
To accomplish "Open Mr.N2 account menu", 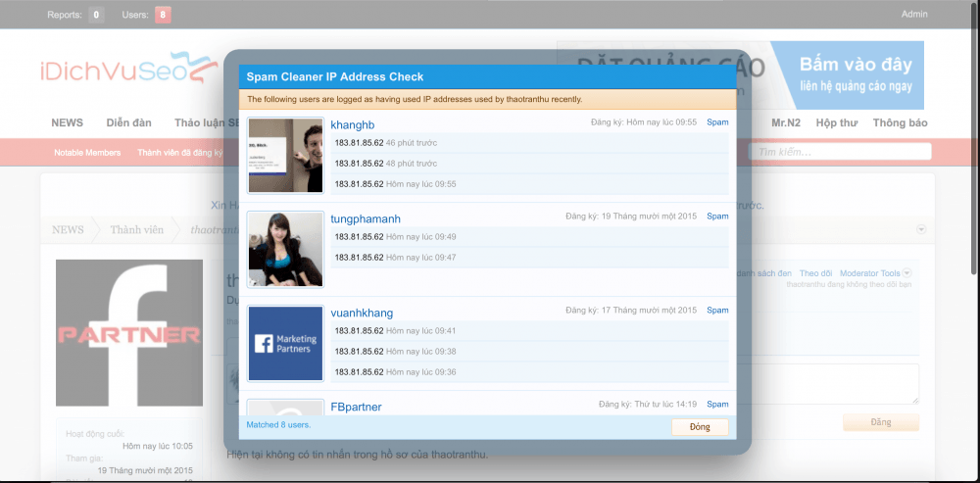I will (x=786, y=122).
